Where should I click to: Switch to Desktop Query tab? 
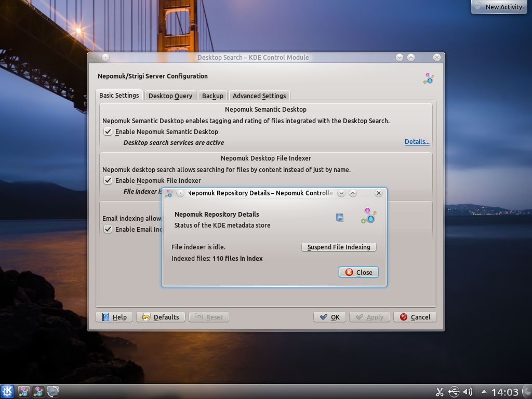click(170, 96)
